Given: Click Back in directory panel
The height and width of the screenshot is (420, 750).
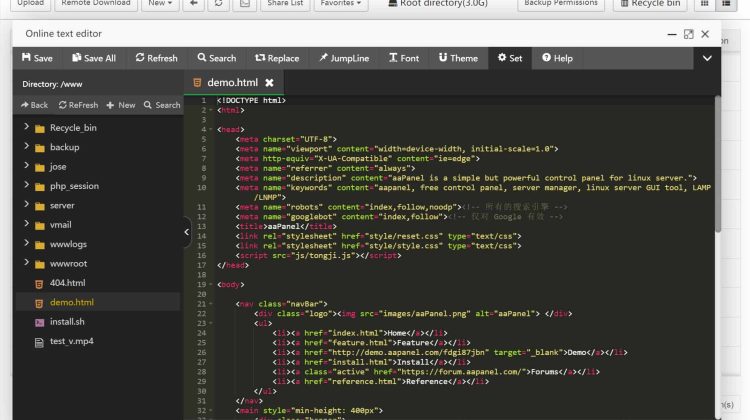Looking at the screenshot, I should tap(34, 105).
